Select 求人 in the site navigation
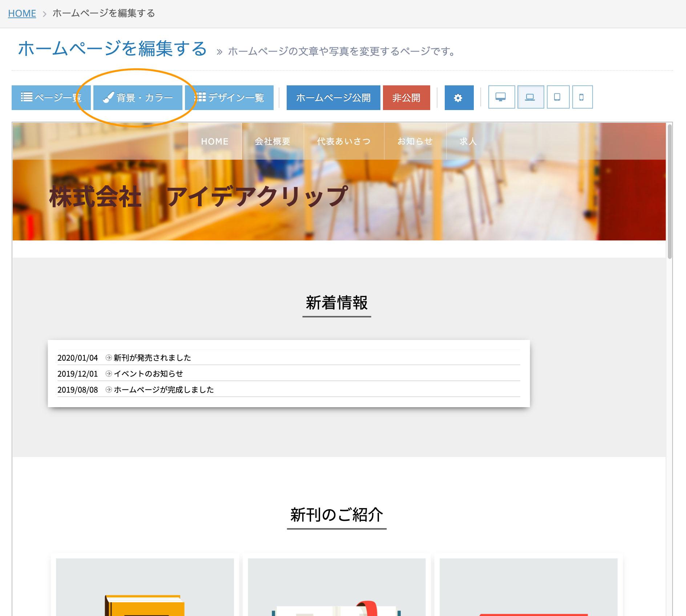Screen dimensions: 686x616 468,141
